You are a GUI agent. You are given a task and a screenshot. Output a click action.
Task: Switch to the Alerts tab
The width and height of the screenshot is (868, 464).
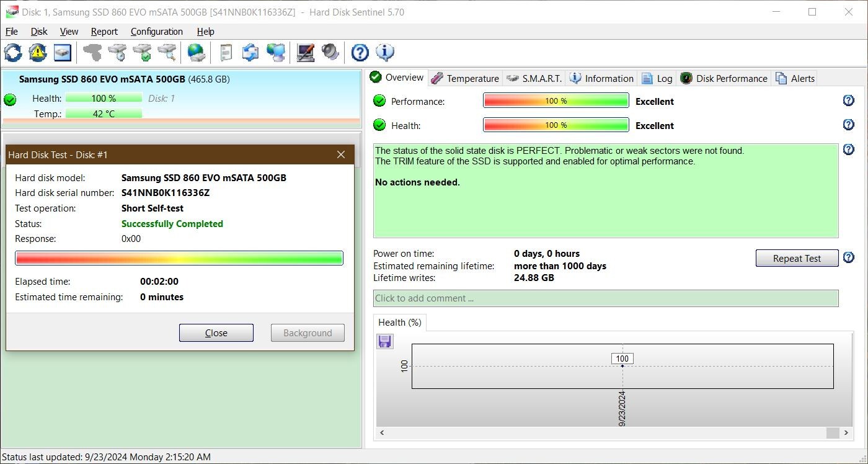pyautogui.click(x=795, y=78)
